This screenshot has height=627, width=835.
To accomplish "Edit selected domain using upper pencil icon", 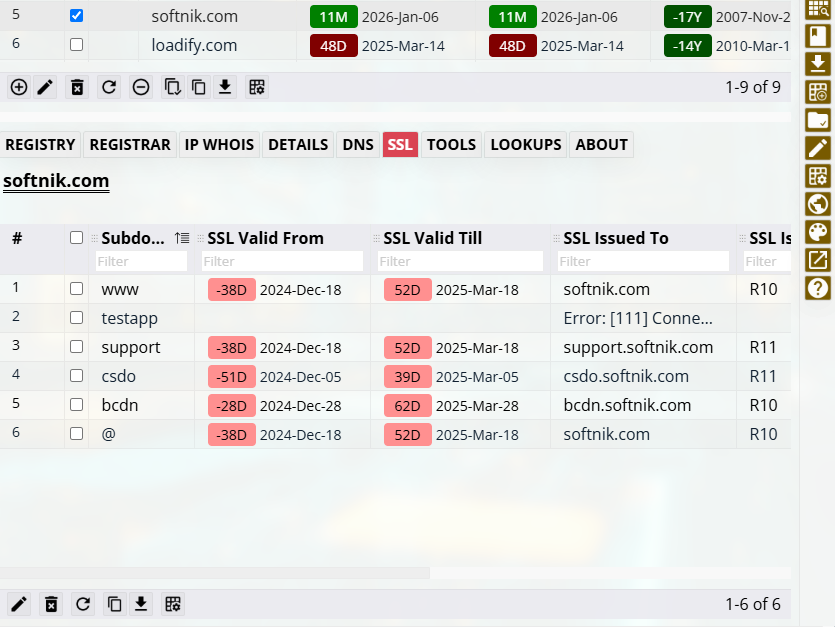I will 45,87.
